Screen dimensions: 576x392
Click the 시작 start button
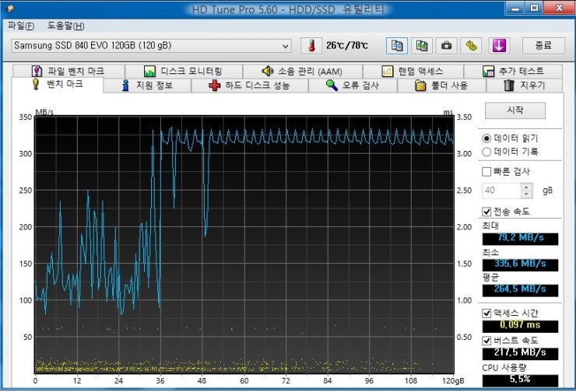[515, 110]
